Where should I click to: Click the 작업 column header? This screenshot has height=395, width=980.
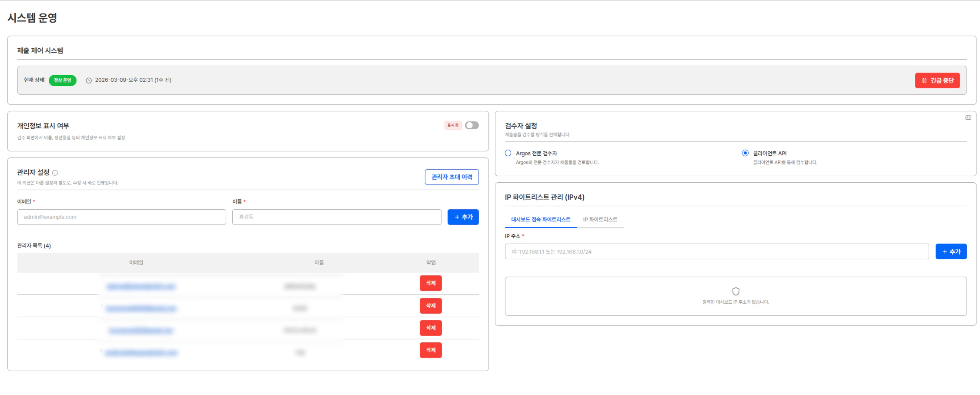pos(431,263)
